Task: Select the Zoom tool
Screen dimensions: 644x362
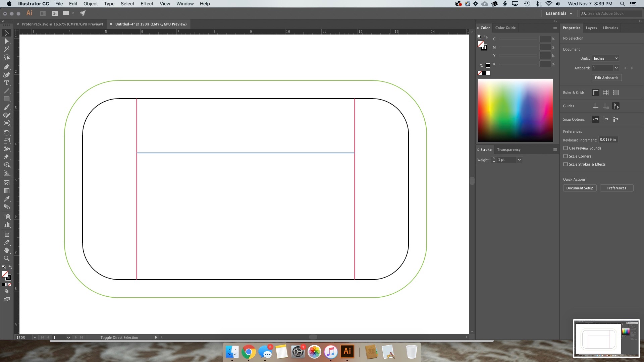Action: click(6, 258)
